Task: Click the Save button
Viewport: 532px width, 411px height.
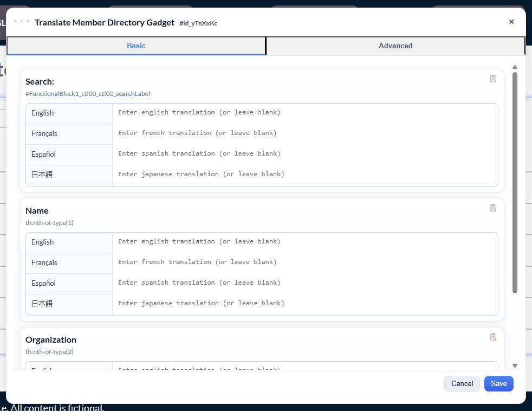Action: click(x=498, y=383)
